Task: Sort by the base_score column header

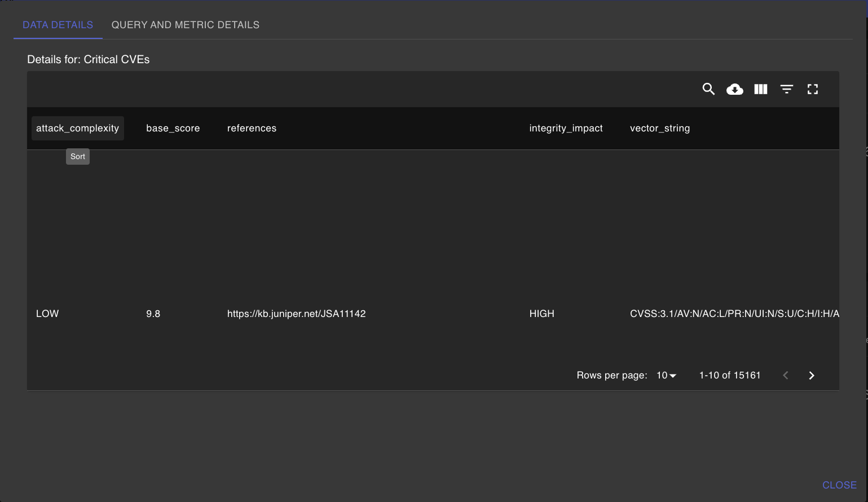Action: pos(173,128)
